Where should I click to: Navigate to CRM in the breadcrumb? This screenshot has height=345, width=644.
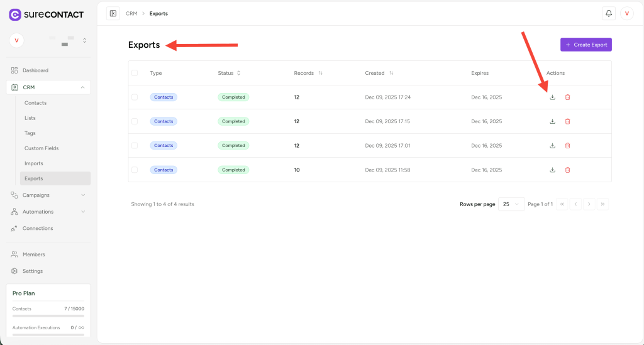pos(131,13)
